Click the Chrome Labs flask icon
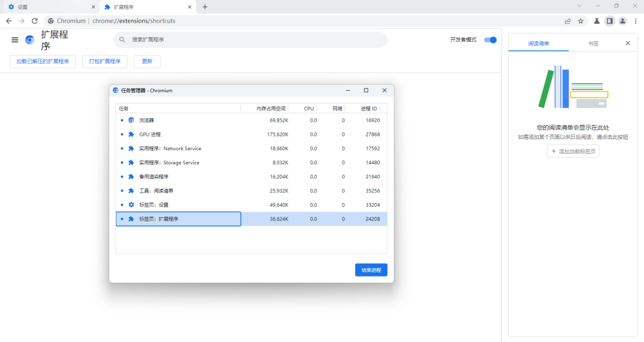This screenshot has width=644, height=342. [x=596, y=21]
